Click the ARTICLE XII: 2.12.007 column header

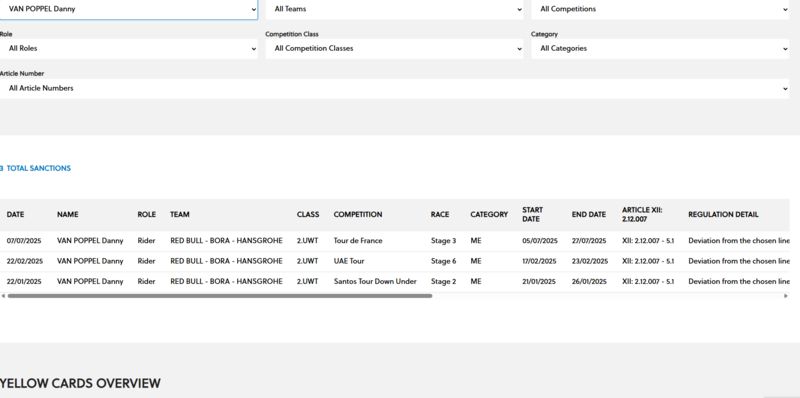(642, 215)
